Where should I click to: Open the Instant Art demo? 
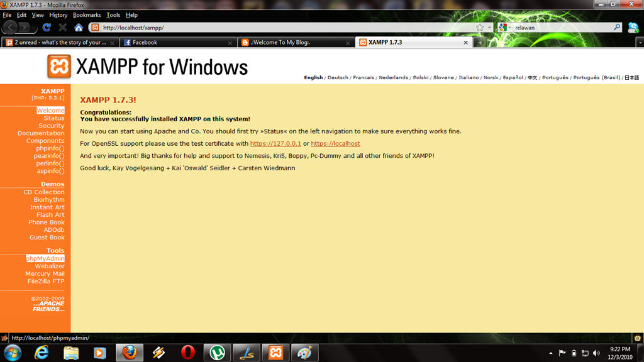point(47,207)
